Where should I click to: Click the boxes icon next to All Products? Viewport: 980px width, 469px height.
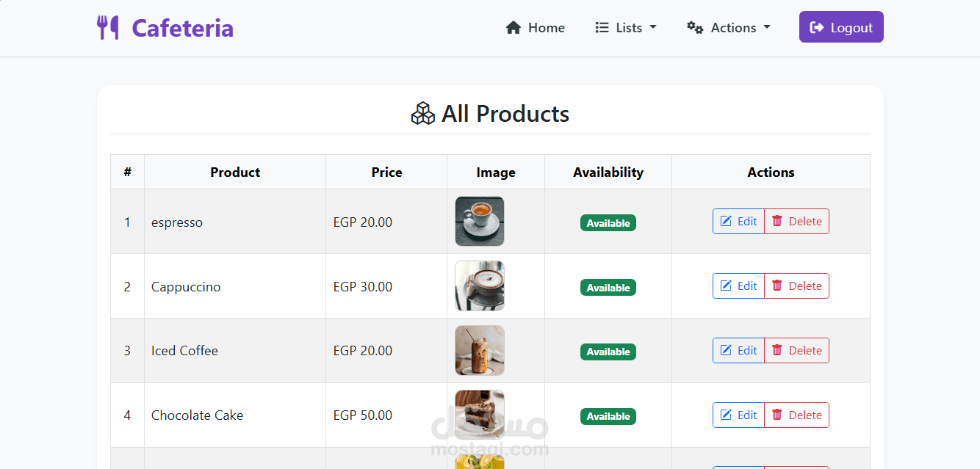tap(422, 114)
